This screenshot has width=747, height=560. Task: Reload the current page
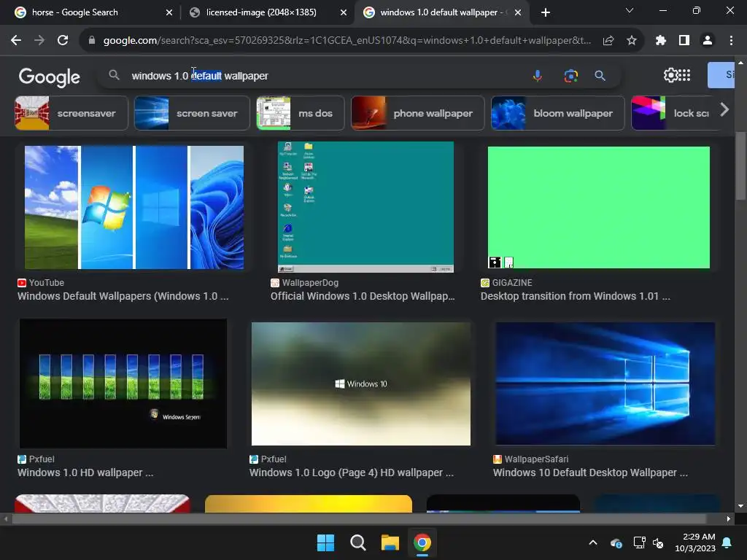pyautogui.click(x=63, y=41)
